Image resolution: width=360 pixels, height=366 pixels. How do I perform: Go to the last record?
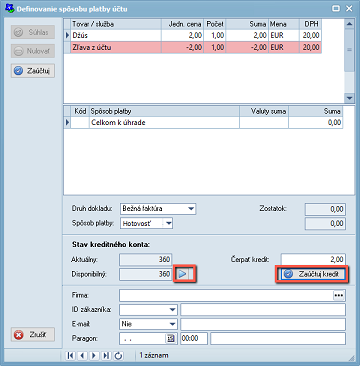pyautogui.click(x=106, y=356)
